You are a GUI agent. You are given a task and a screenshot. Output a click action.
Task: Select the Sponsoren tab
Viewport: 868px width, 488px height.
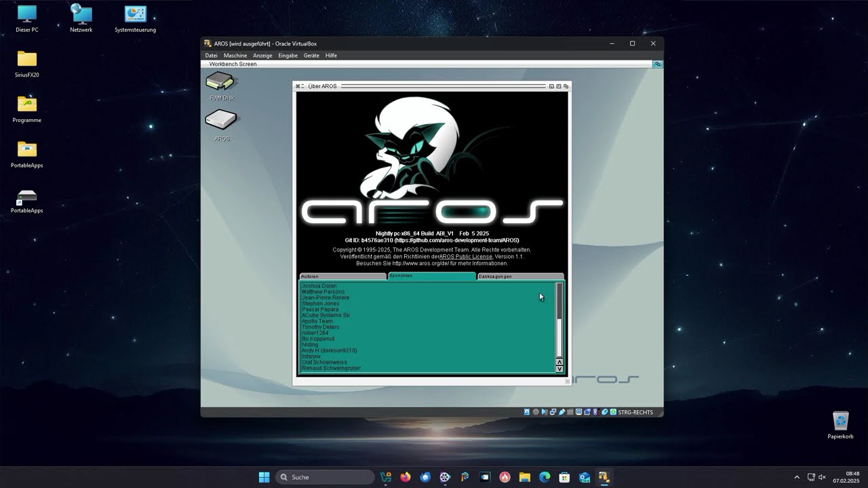(432, 276)
